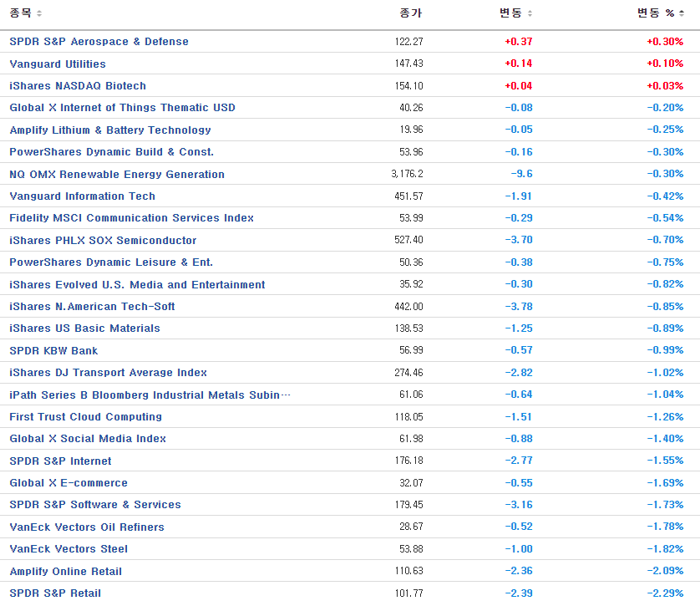Select change value +0.14
The image size is (700, 606).
click(x=518, y=64)
